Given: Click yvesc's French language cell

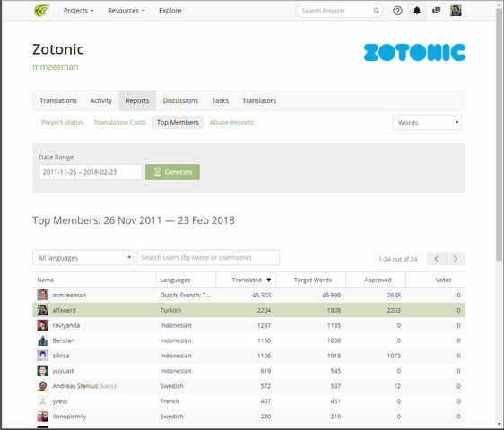Looking at the screenshot, I should [169, 401].
